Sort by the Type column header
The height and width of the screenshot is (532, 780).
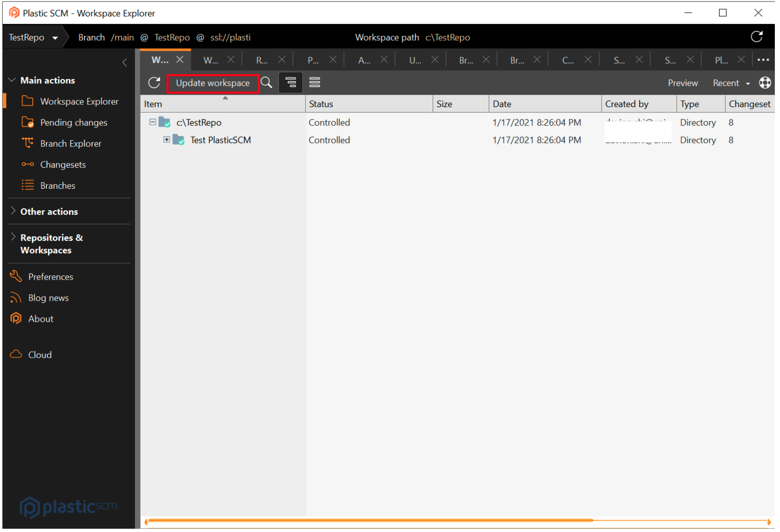tap(701, 104)
